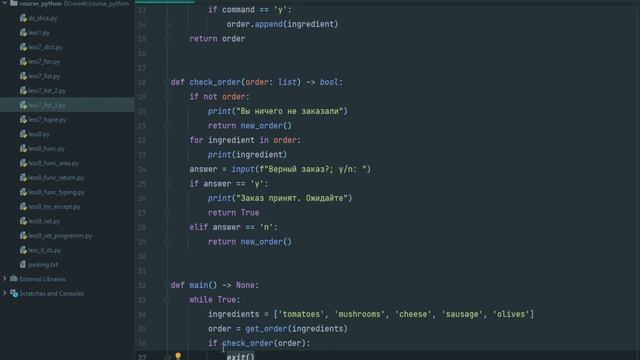Image resolution: width=640 pixels, height=360 pixels.
Task: Click the file icon beside less7_tuple.py
Action: coord(23,120)
